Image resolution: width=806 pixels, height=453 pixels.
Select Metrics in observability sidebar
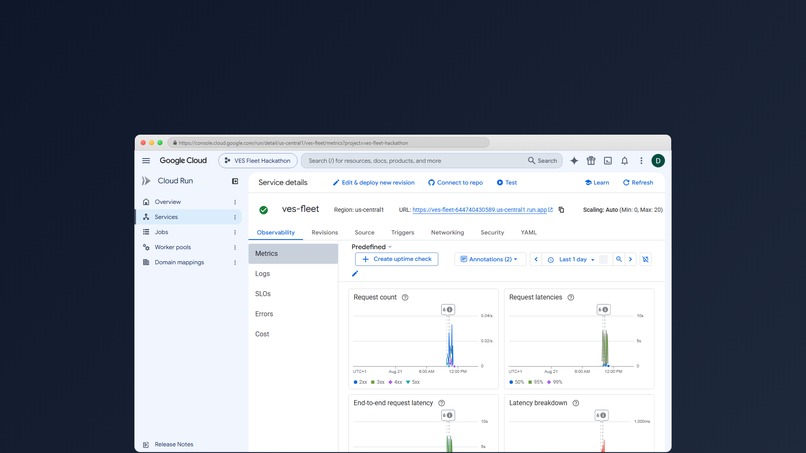point(293,254)
